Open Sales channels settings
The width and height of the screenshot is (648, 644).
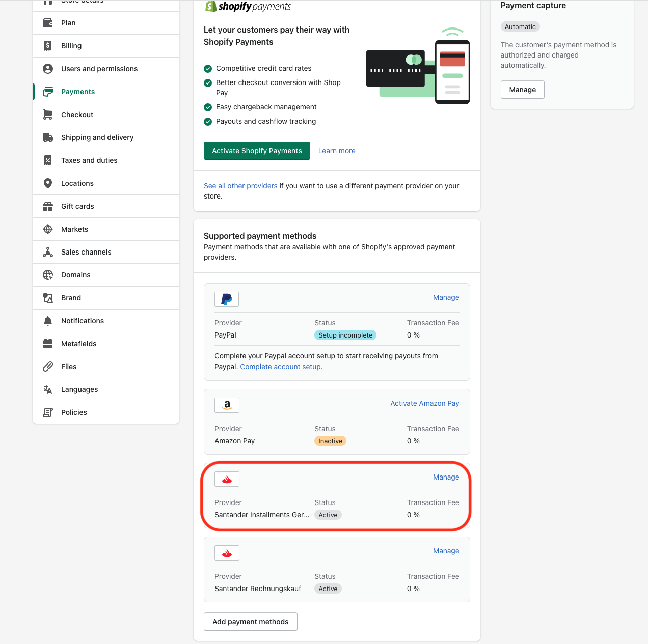[106, 252]
